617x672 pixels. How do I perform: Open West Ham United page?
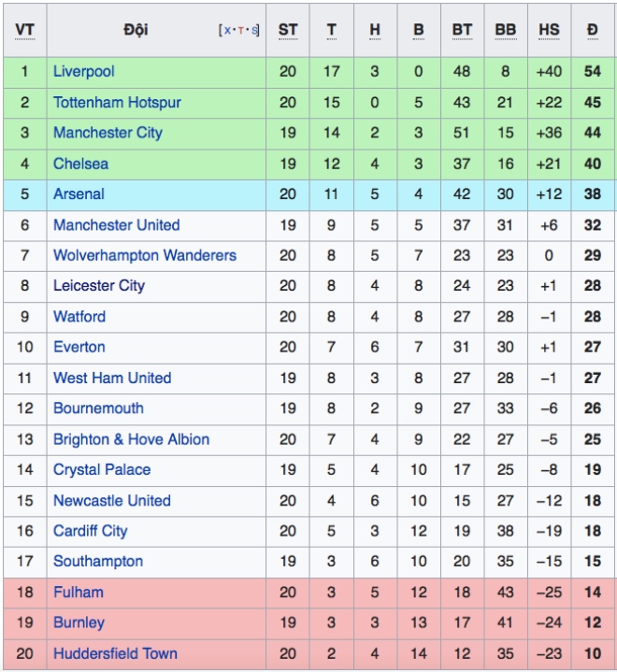tap(112, 378)
